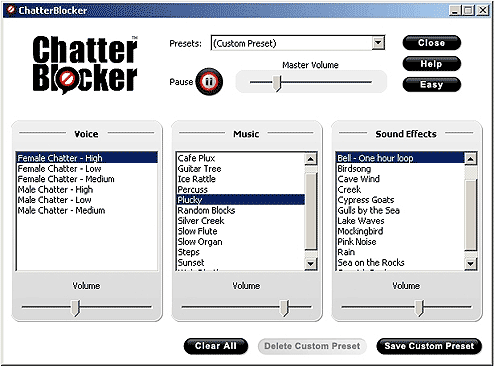
Task: Close the window via title bar X
Action: (x=483, y=10)
